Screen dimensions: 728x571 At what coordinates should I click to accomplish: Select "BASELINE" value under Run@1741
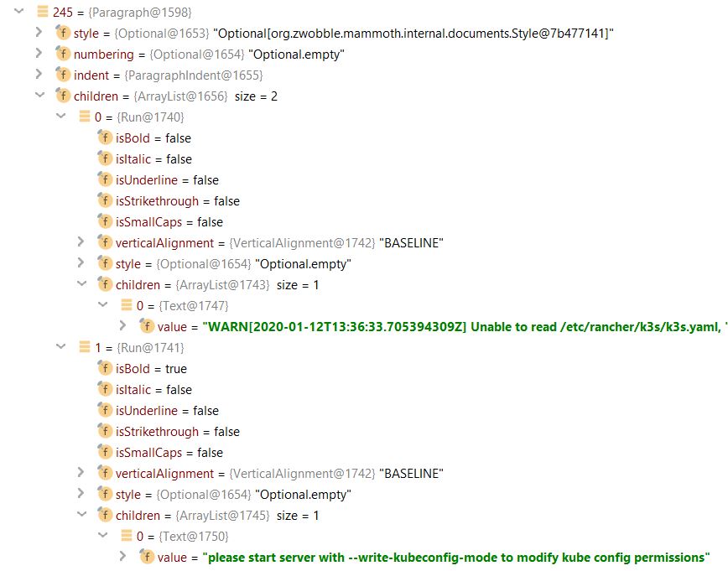click(411, 474)
